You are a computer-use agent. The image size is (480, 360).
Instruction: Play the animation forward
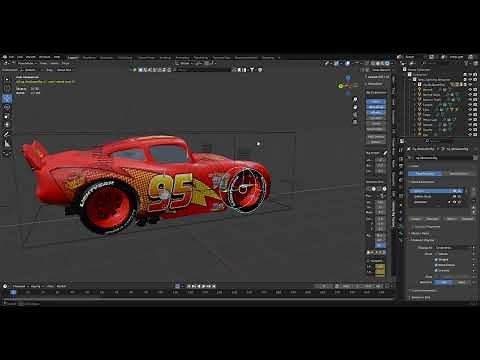tap(204, 286)
